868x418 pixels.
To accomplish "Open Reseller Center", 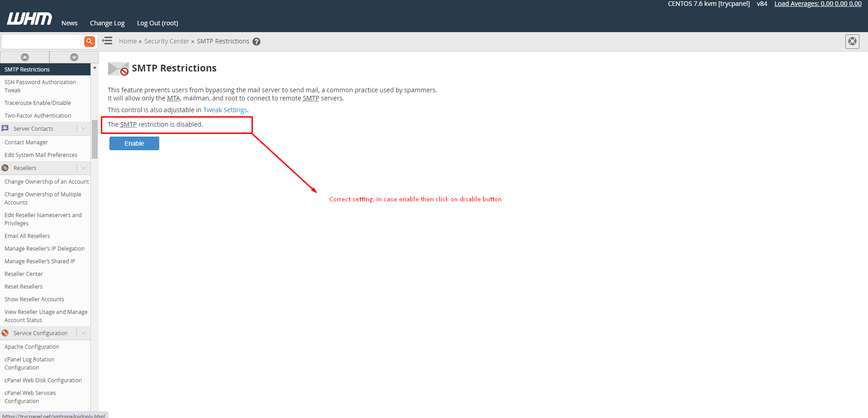I will coord(24,274).
